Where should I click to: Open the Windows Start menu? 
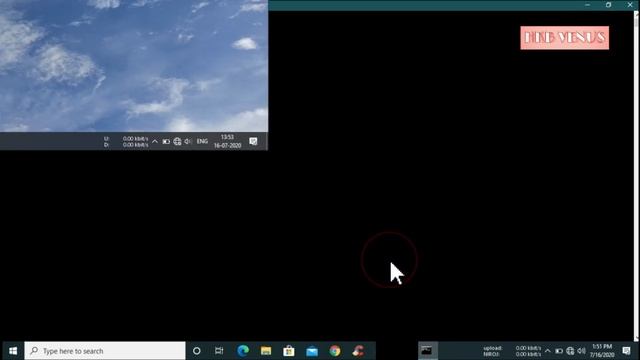13,351
